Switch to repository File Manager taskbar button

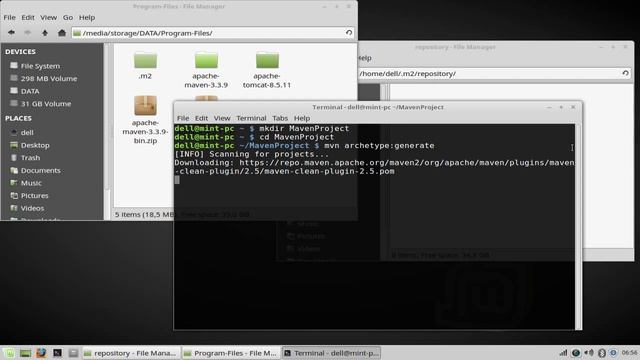(x=131, y=353)
